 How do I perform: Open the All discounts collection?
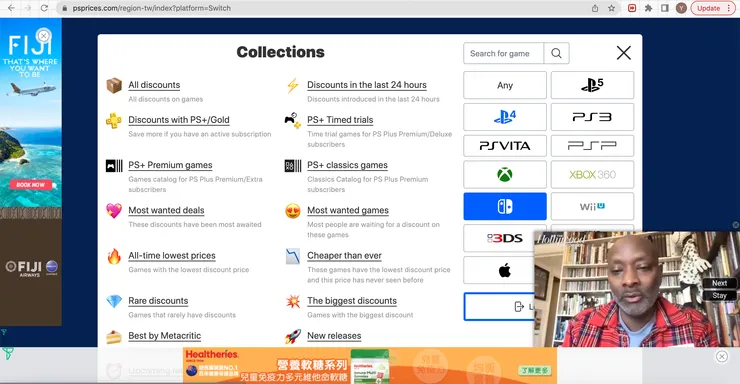(154, 85)
